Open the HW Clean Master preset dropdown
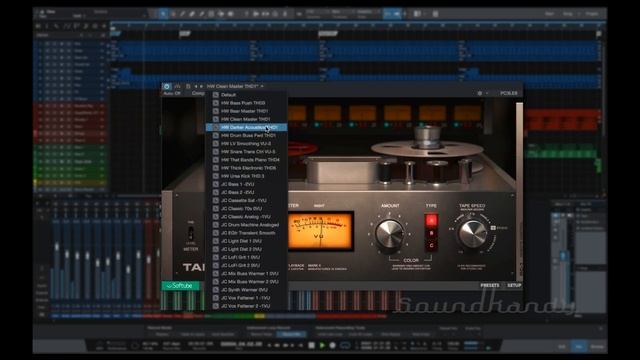 [235, 87]
